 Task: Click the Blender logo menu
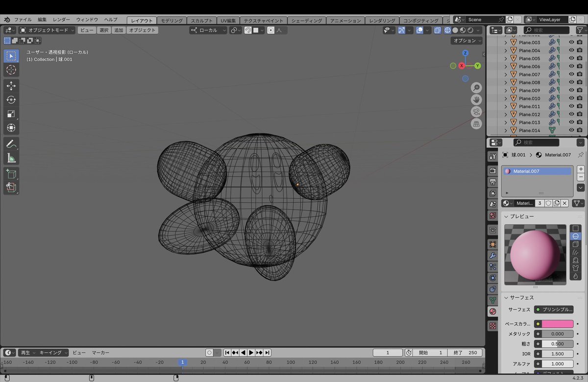(7, 20)
